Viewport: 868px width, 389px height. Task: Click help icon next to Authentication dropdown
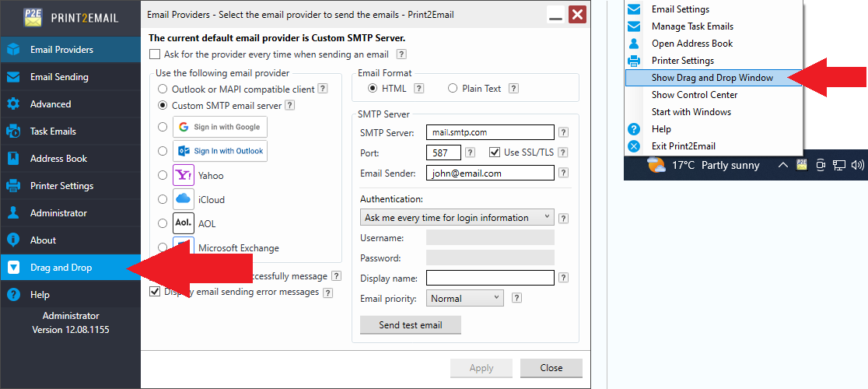point(564,218)
